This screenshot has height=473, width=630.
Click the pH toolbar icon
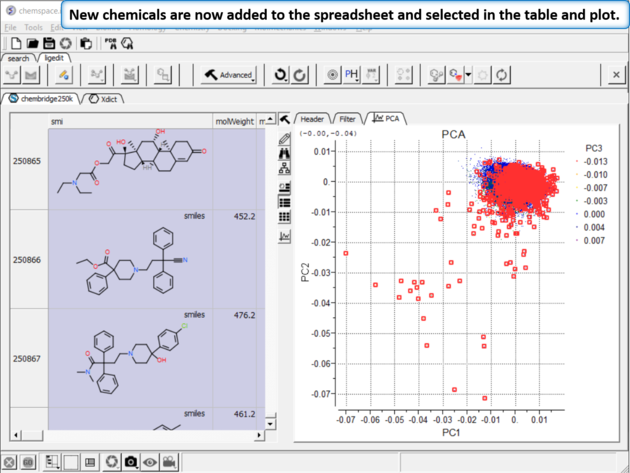click(352, 75)
